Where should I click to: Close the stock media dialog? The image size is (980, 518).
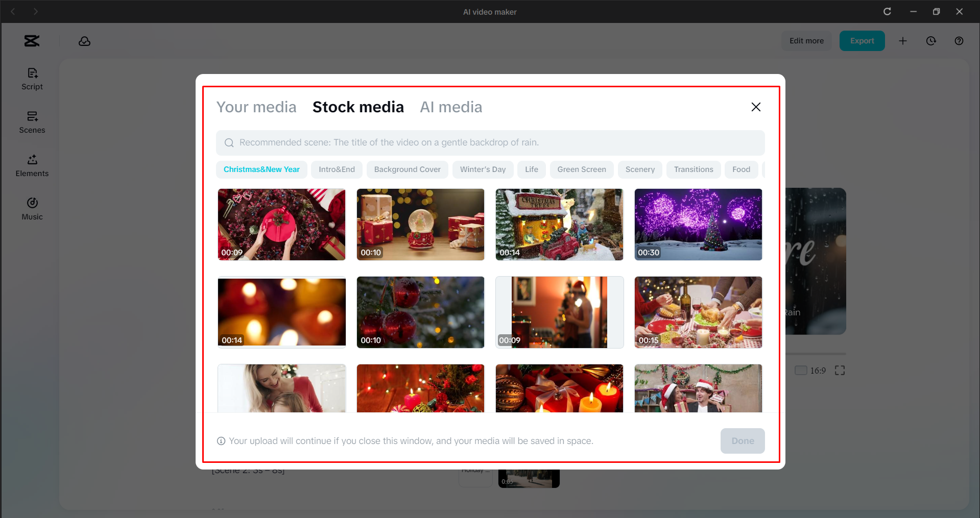point(756,107)
